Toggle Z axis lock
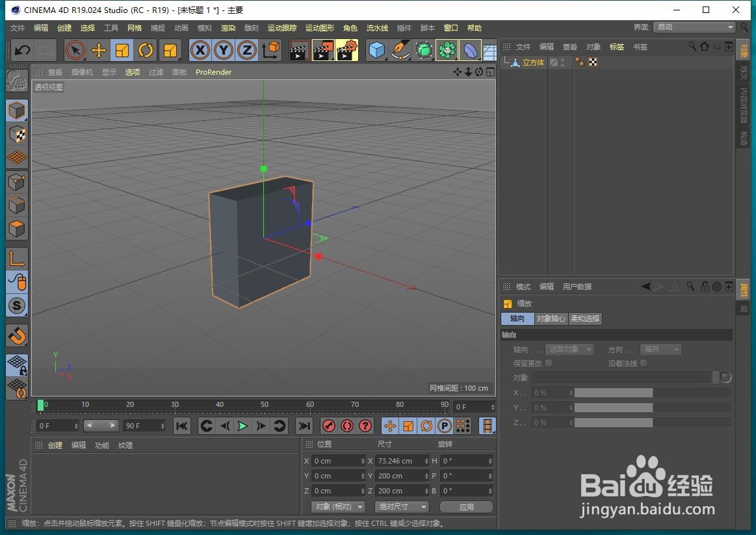The image size is (756, 535). 247,50
